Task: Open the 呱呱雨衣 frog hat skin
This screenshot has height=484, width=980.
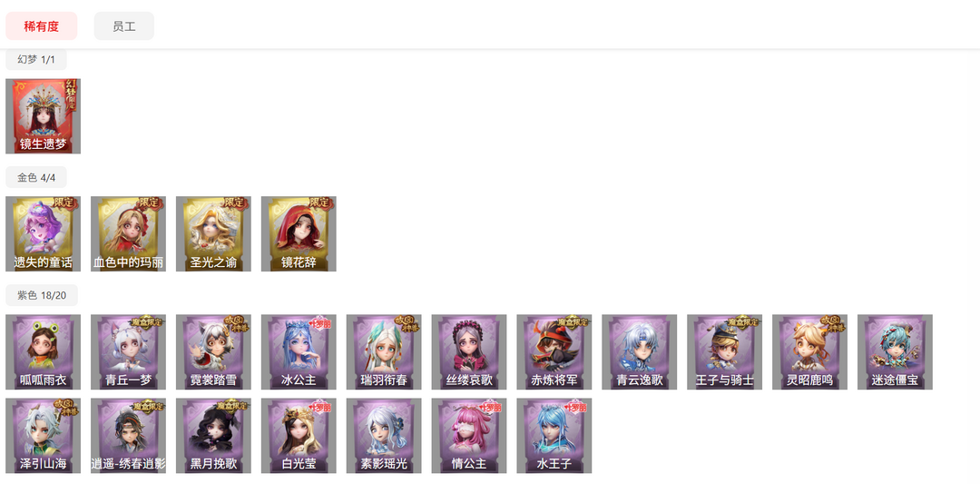Action: 44,352
